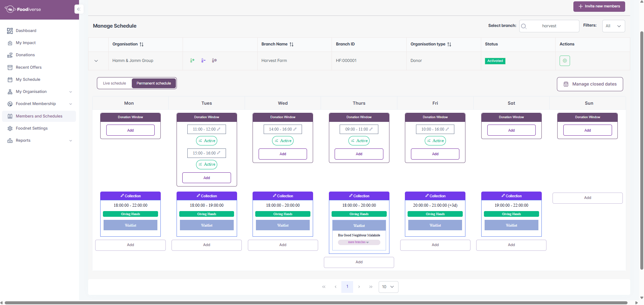Sort by Organisation column arrows
Screen dimensions: 644x305
142,44
